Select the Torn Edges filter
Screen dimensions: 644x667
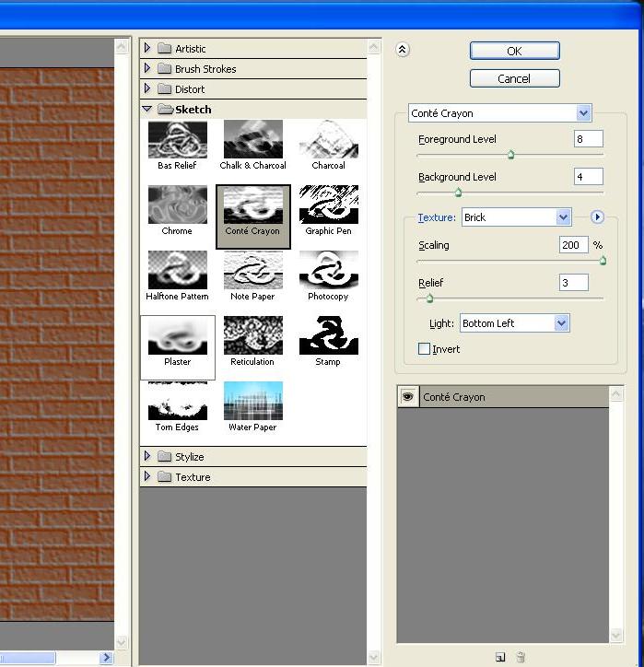coord(178,401)
